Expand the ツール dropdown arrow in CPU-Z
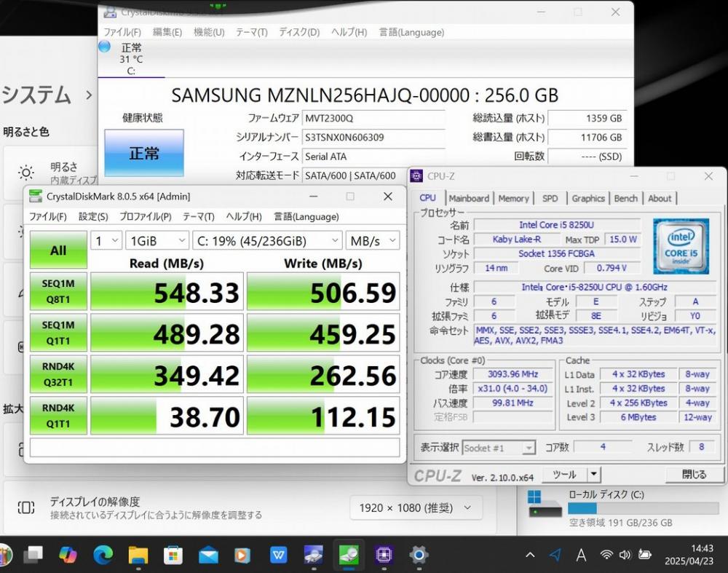 594,475
